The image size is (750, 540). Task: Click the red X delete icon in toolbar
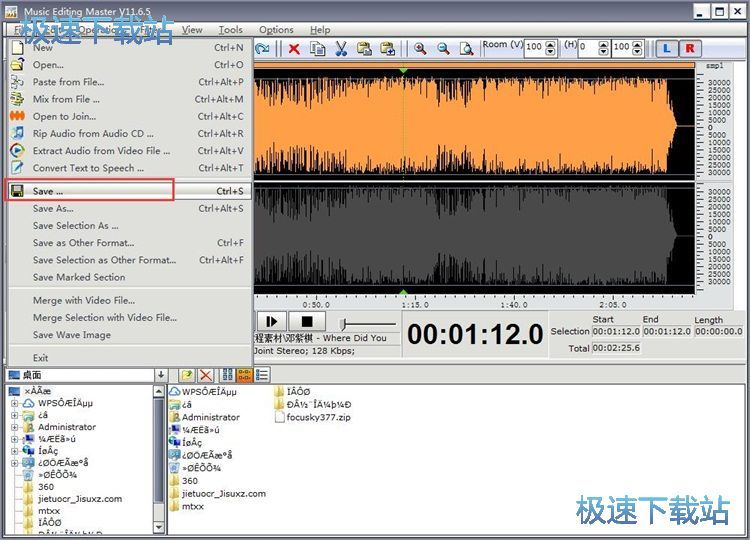point(294,49)
